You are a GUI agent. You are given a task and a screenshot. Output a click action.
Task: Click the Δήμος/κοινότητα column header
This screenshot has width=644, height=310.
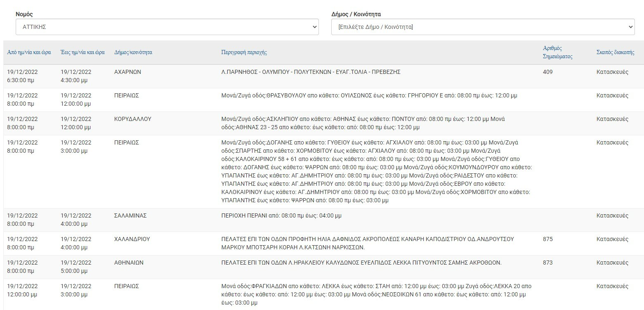point(133,52)
